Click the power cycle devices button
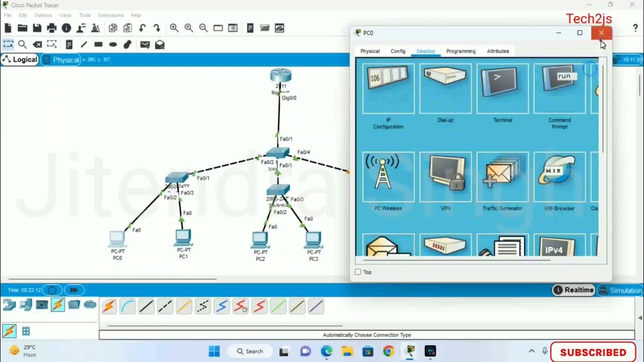This screenshot has height=362, width=644. tap(52, 290)
